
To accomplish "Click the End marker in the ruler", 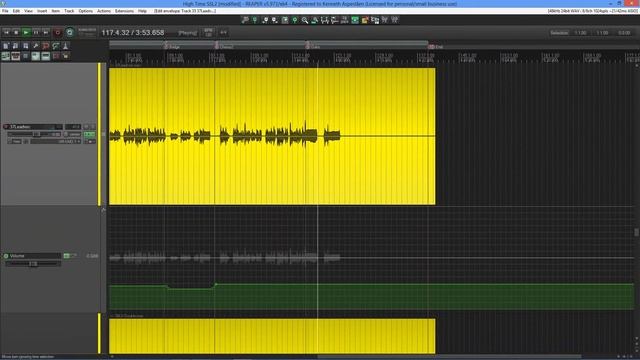I will (x=436, y=47).
